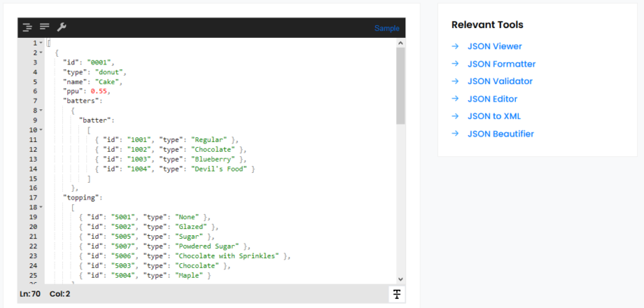This screenshot has width=644, height=308.
Task: Click the compact JSON lines icon
Action: (x=45, y=28)
